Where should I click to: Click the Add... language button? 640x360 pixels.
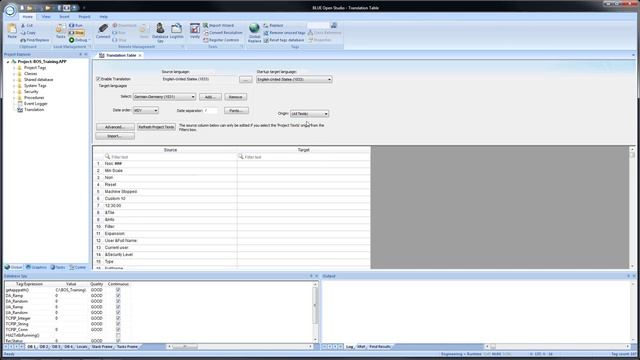(210, 97)
